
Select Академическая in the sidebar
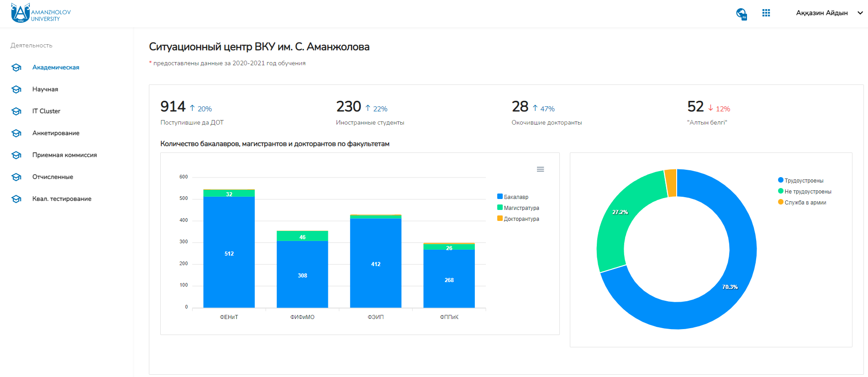coord(56,68)
